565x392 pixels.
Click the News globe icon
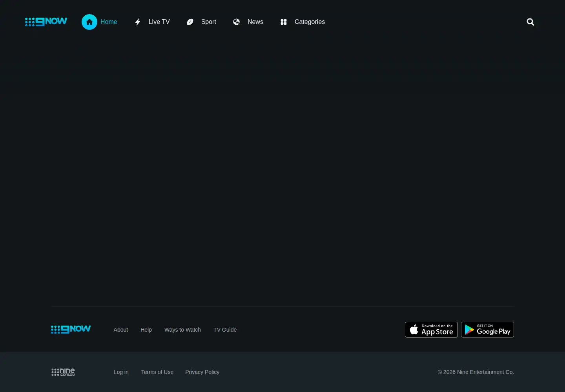pos(236,22)
